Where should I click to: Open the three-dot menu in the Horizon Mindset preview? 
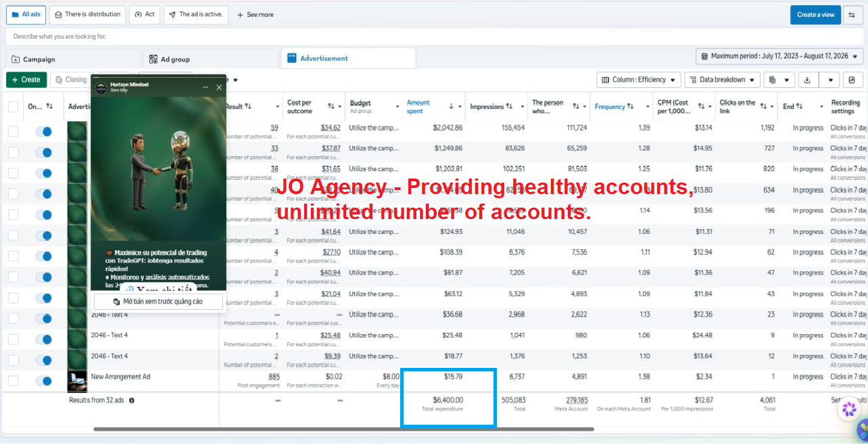206,87
